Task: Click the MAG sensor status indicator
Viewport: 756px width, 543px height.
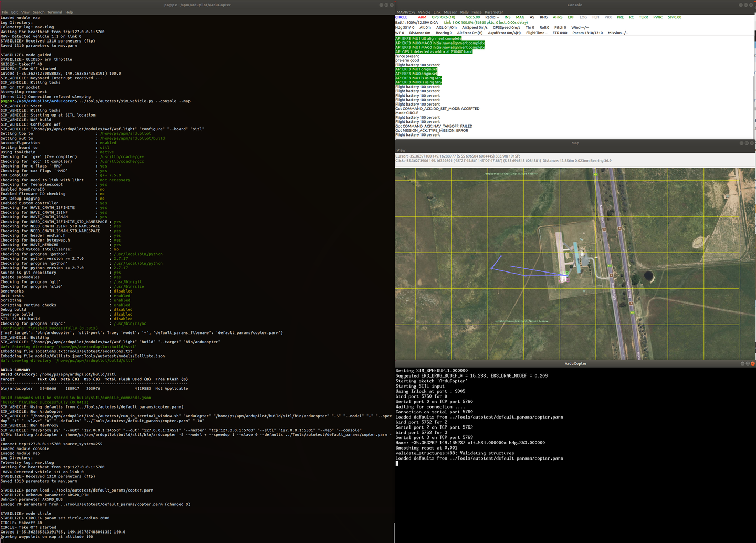Action: point(520,17)
